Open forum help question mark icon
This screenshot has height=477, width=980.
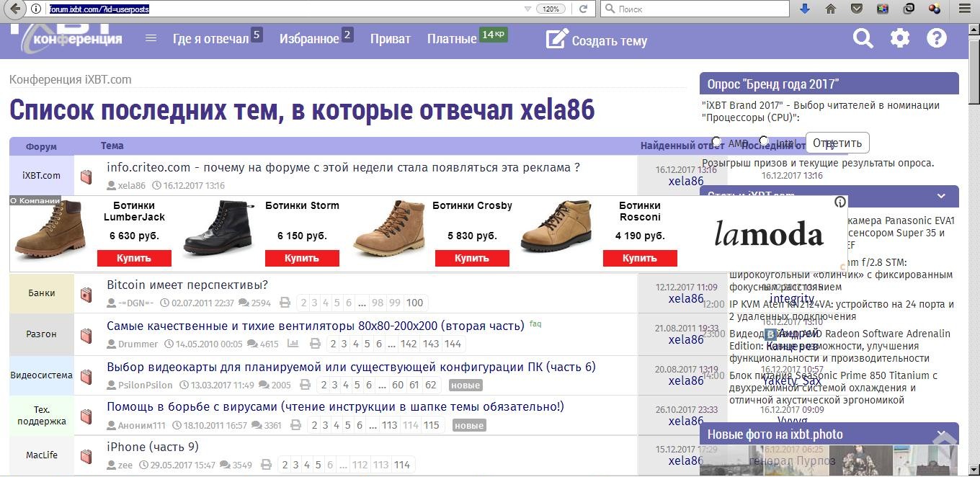click(937, 38)
